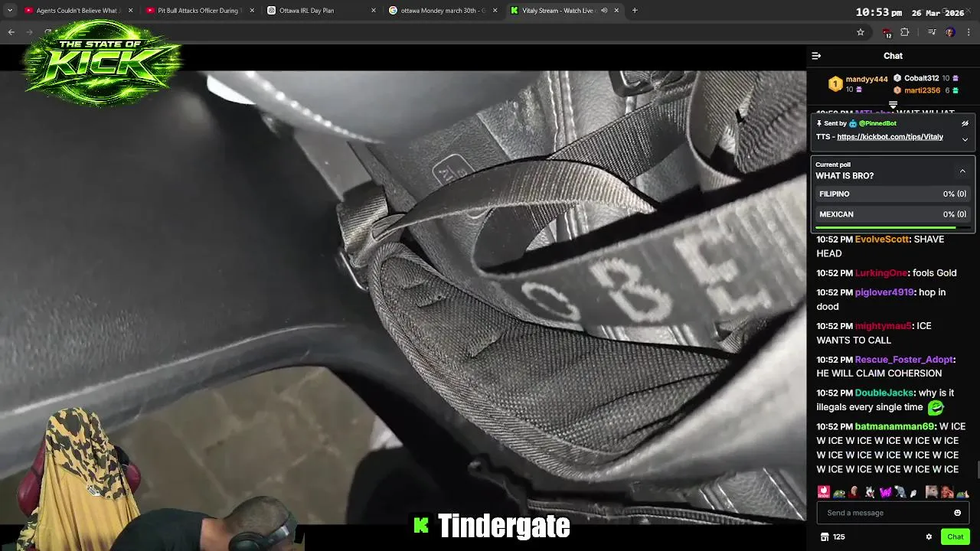
Task: Vote MEXICAN in the poll
Action: (x=893, y=214)
